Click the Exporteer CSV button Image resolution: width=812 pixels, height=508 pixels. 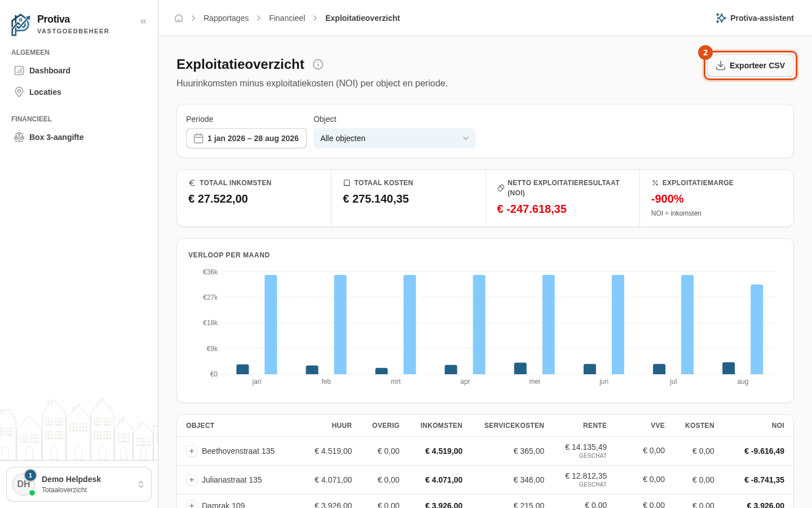coord(751,65)
